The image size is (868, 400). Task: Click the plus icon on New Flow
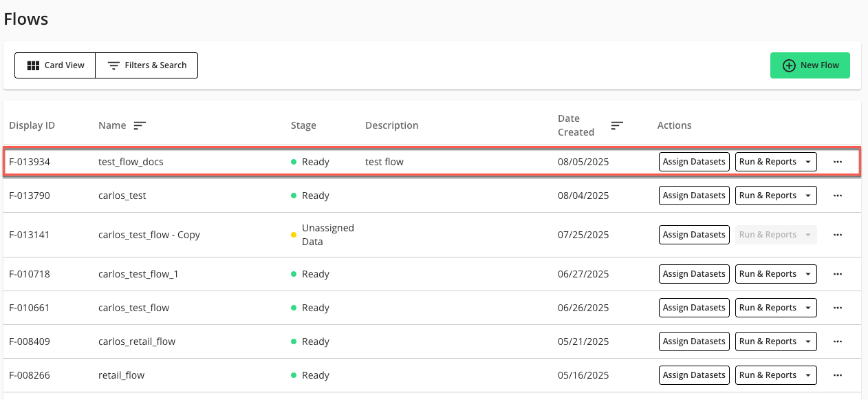[788, 65]
